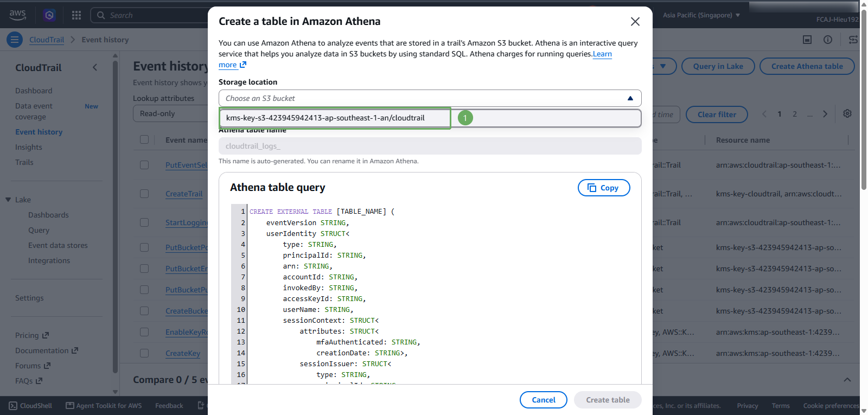The width and height of the screenshot is (868, 415).
Task: Click the Athena table name field
Action: tap(430, 146)
